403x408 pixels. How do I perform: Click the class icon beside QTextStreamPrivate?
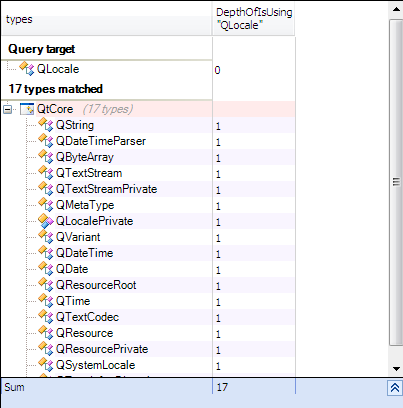46,189
